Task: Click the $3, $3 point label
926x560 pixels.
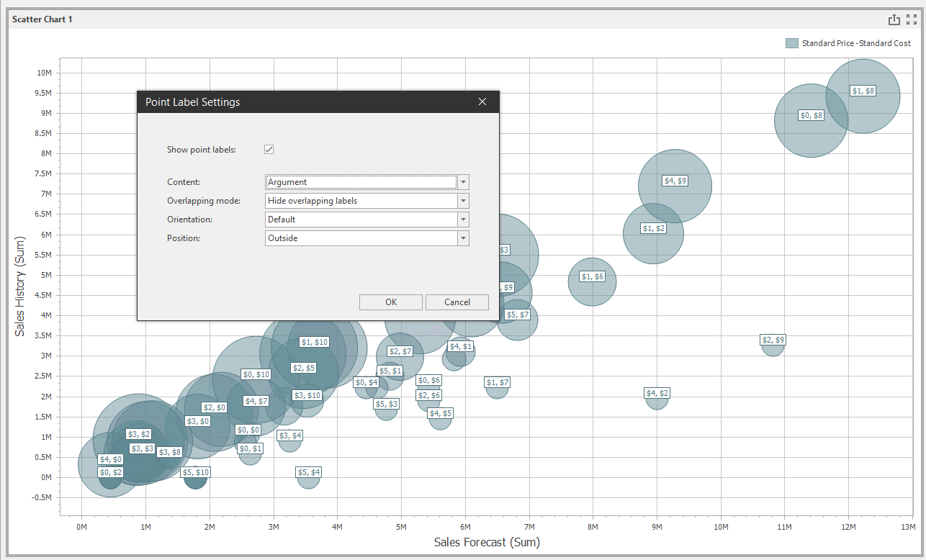Action: coord(143,448)
